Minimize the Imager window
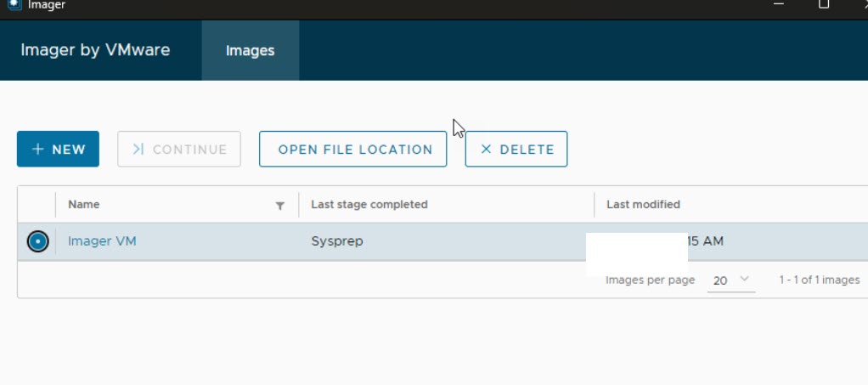 [x=779, y=4]
